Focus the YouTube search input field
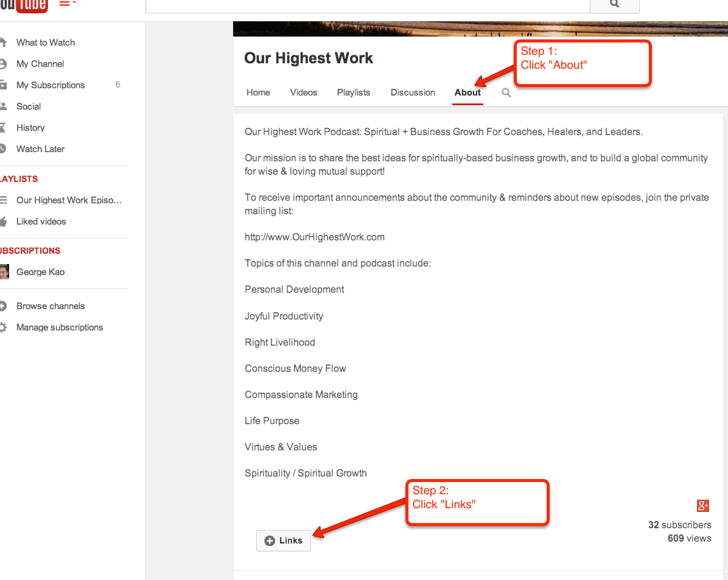This screenshot has width=728, height=580. (x=368, y=5)
